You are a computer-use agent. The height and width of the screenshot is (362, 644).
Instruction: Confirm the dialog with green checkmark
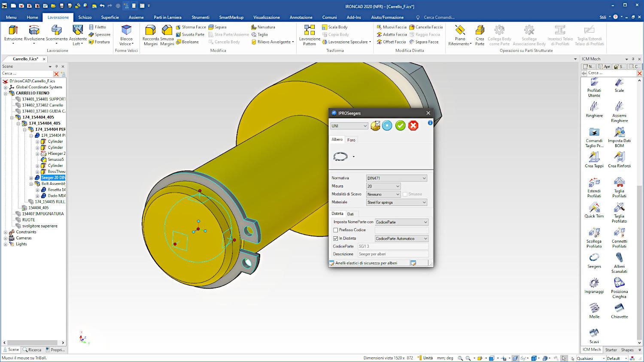400,125
